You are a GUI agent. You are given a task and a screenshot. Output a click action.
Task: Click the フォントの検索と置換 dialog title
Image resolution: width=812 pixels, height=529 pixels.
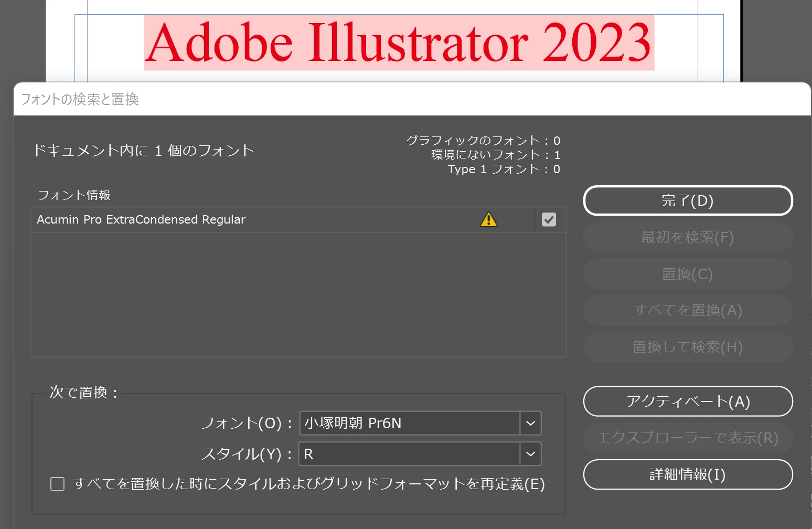click(80, 99)
